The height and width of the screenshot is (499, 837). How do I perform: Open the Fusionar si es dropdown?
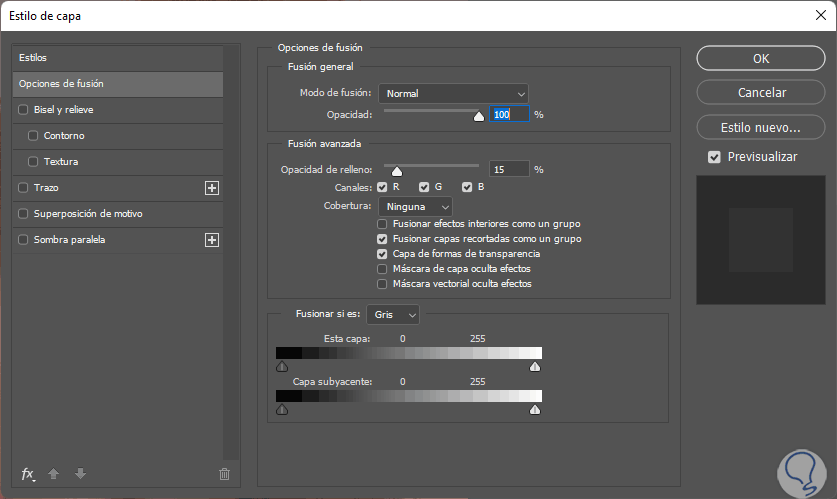(x=393, y=315)
